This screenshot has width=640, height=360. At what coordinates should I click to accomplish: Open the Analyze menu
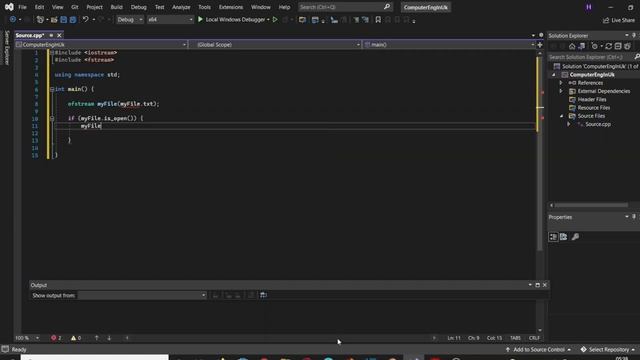(x=181, y=7)
